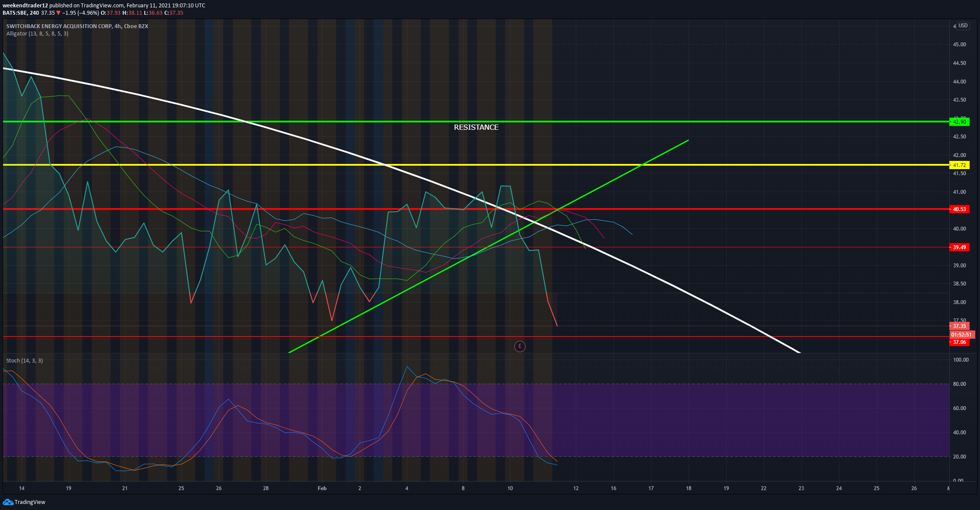Select the Alligator (13, 8, 5, 8, 5, 3) legend
The height and width of the screenshot is (510, 980).
pos(37,34)
